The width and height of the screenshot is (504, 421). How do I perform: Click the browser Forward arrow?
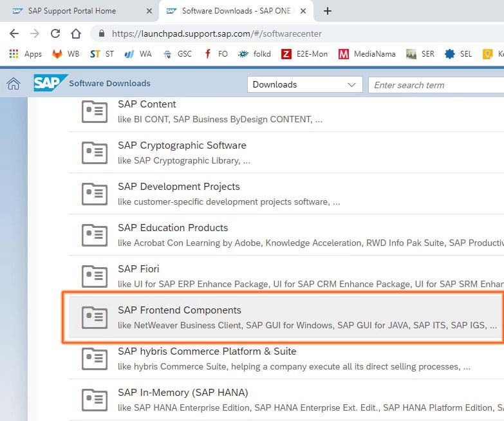click(35, 33)
